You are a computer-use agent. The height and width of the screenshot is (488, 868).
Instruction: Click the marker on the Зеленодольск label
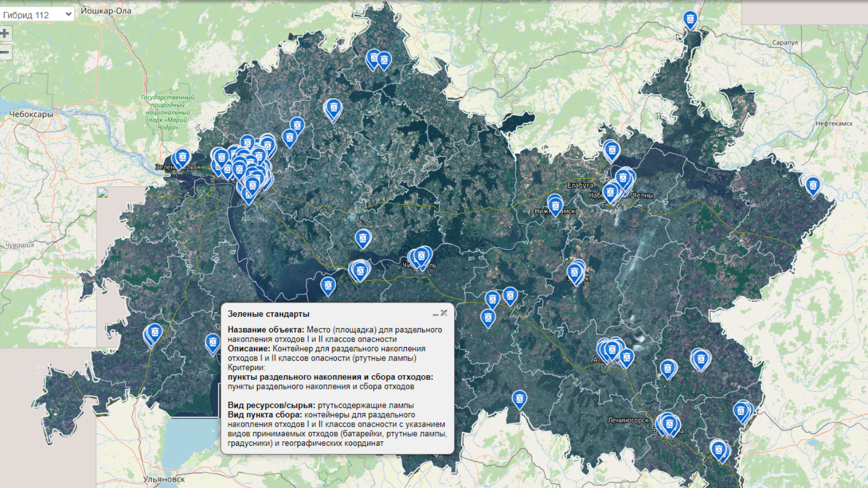182,158
